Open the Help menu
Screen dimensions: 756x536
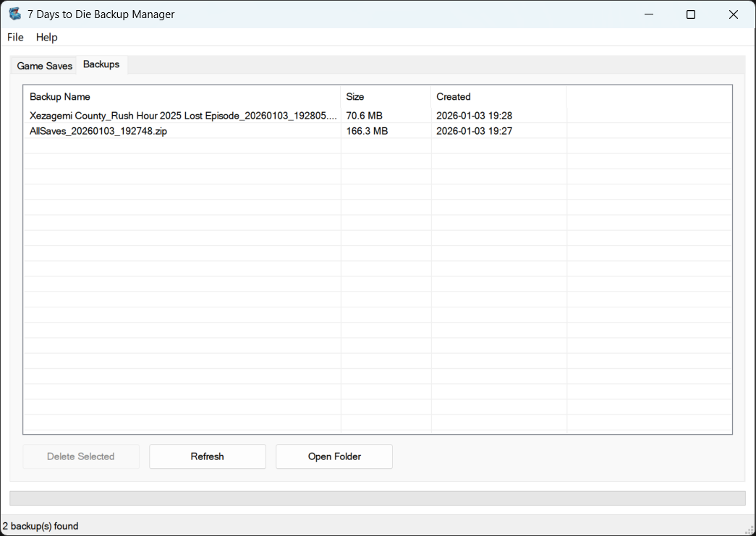46,37
